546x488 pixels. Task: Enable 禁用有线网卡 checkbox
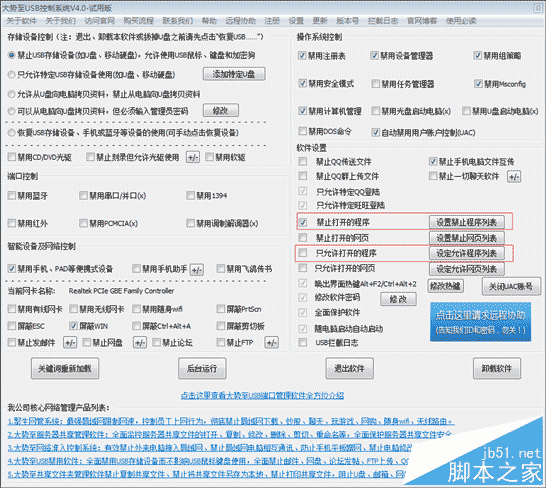click(12, 309)
